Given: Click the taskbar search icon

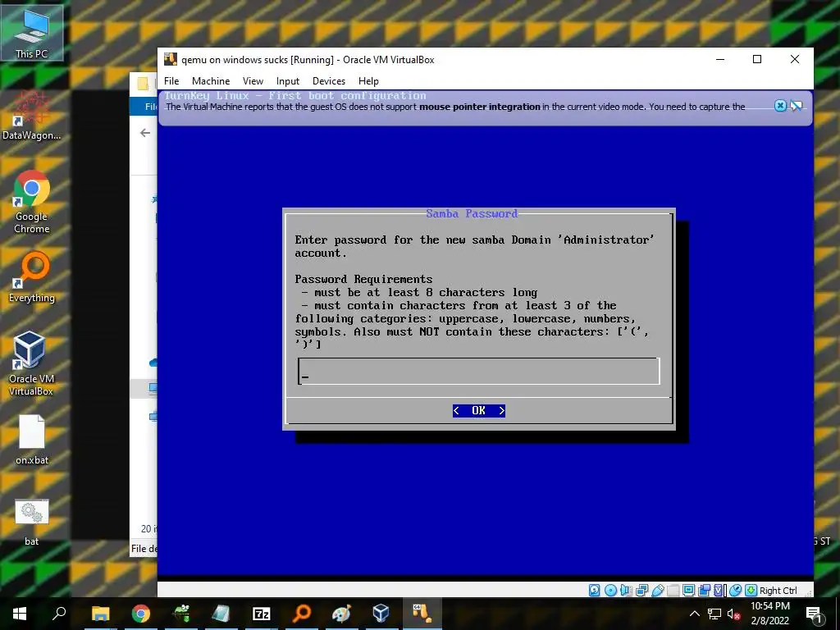Looking at the screenshot, I should point(59,613).
